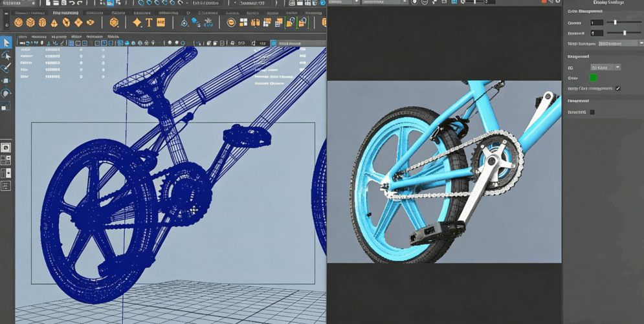This screenshot has width=644, height=324.
Task: Open the BG dropdown in settings panel
Action: [605, 67]
